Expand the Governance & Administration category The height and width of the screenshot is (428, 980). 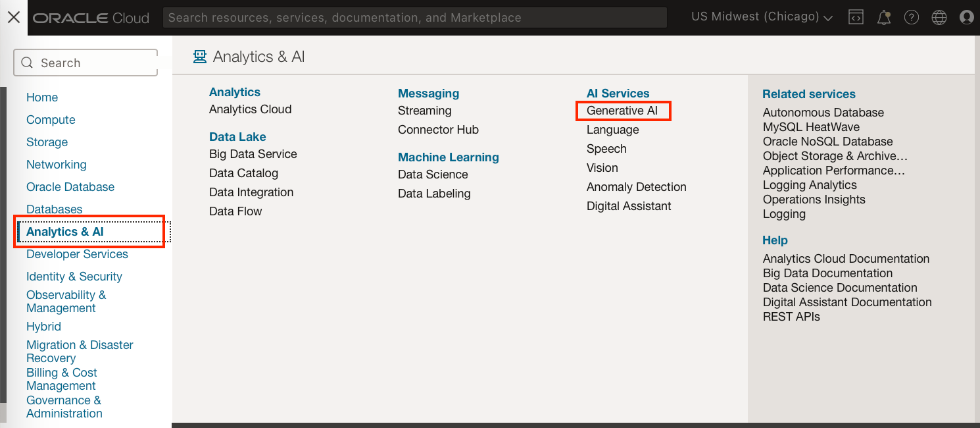(63, 406)
